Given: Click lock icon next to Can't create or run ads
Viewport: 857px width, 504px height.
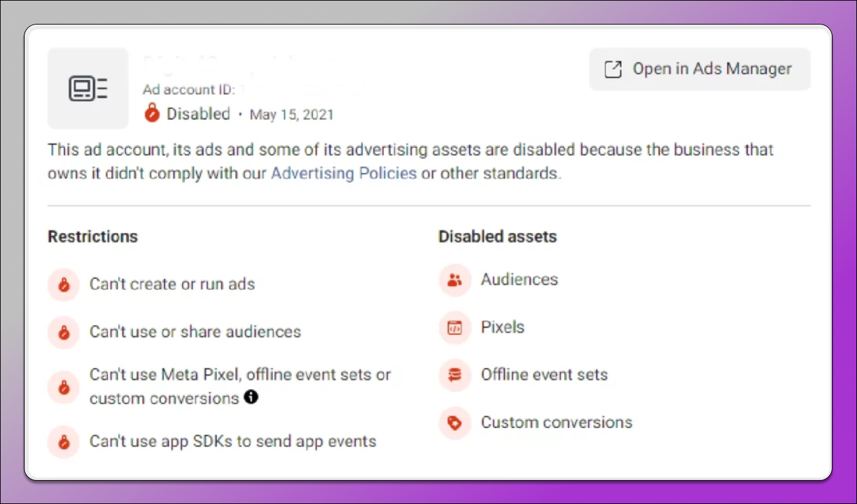Looking at the screenshot, I should [x=64, y=285].
